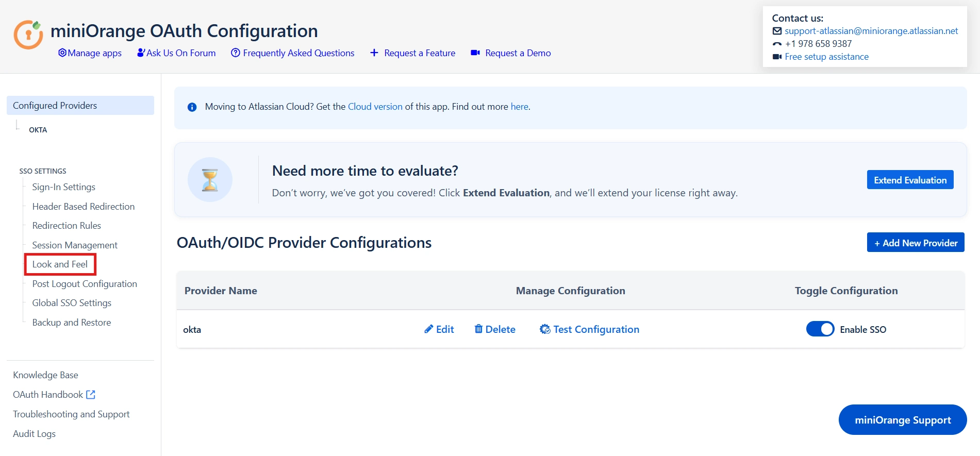Select the OKTA provider tree item
The width and height of the screenshot is (980, 456).
[x=38, y=130]
